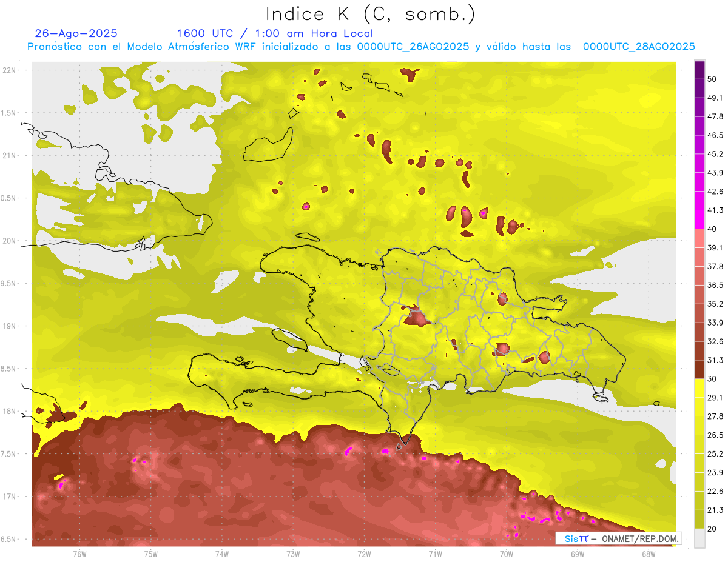The image size is (728, 562).
Task: Select the '26-Ago-2025' date label
Action: point(76,33)
